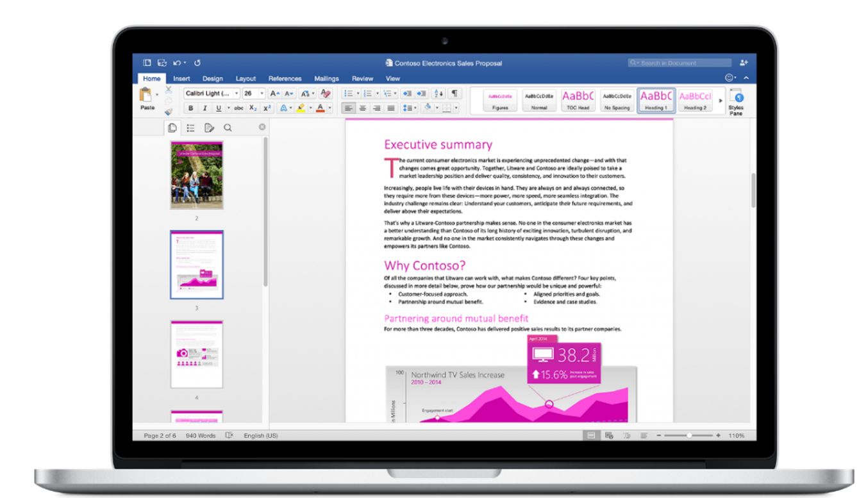The image size is (868, 498).
Task: Undo the last action
Action: pos(176,63)
